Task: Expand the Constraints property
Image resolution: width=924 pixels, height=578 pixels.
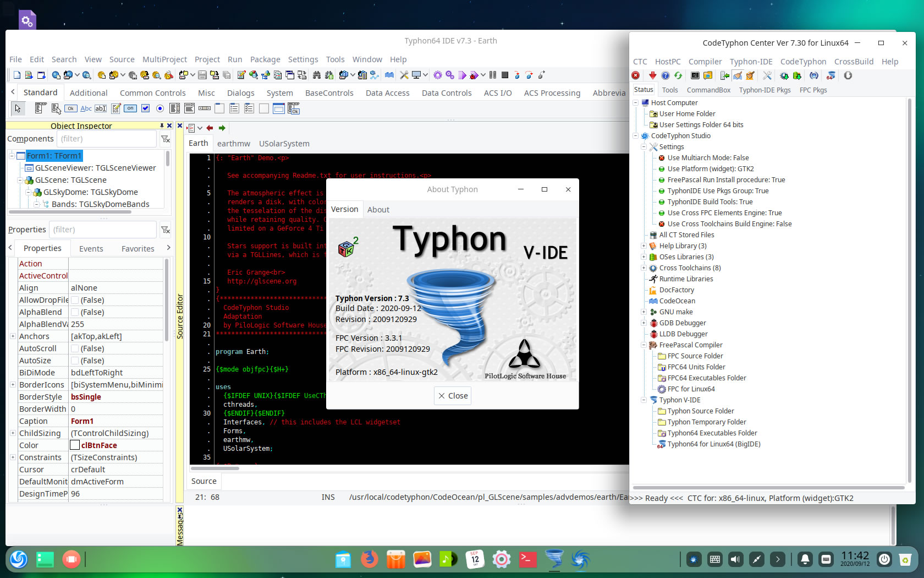Action: [x=13, y=457]
